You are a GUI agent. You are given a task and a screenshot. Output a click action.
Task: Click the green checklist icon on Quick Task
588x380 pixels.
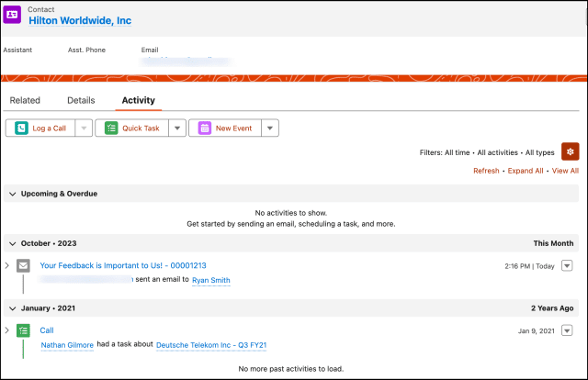[x=111, y=129]
